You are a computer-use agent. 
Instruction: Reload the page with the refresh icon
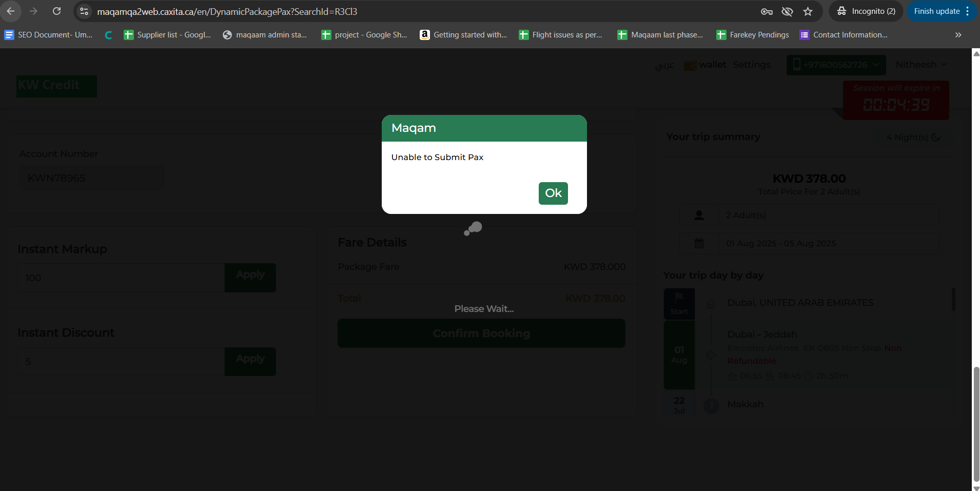pos(57,11)
